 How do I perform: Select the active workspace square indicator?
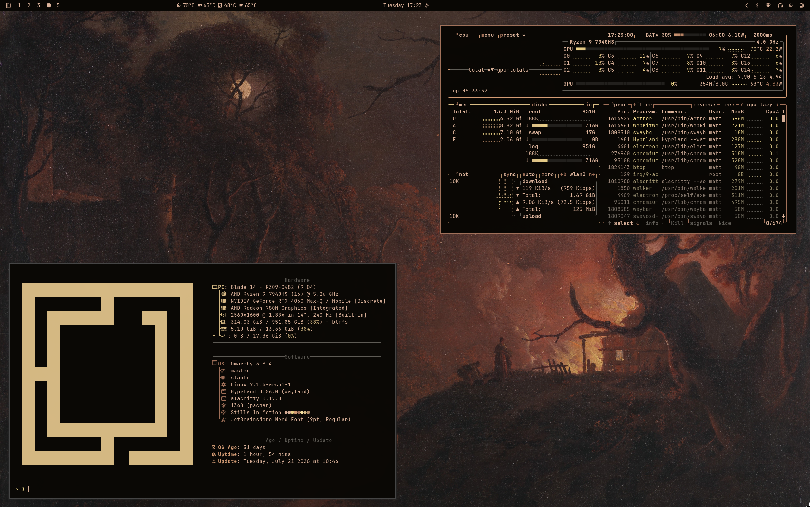48,5
